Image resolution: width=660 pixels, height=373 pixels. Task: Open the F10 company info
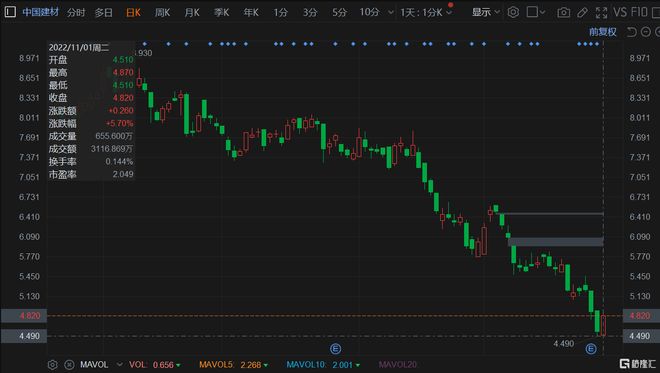639,12
